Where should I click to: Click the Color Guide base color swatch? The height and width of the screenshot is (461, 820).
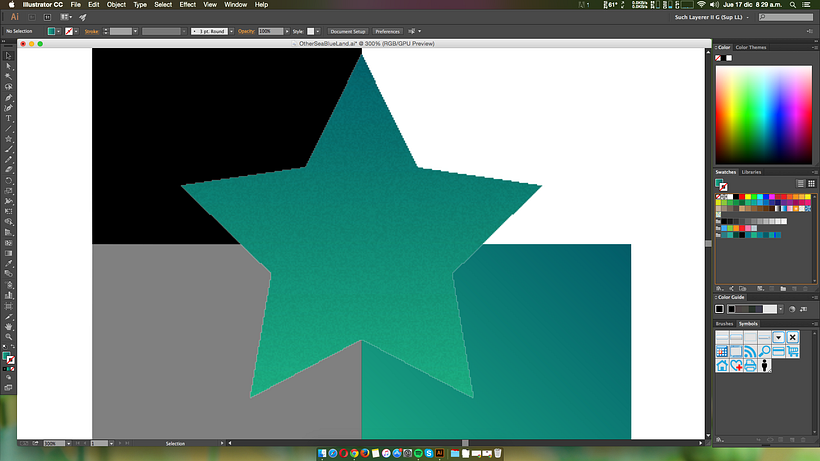pyautogui.click(x=720, y=309)
